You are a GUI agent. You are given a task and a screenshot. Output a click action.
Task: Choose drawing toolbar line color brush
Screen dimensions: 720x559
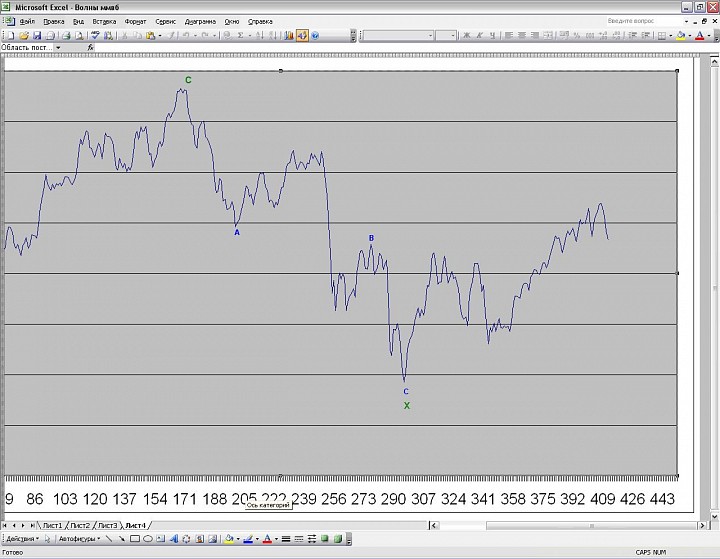[x=248, y=539]
